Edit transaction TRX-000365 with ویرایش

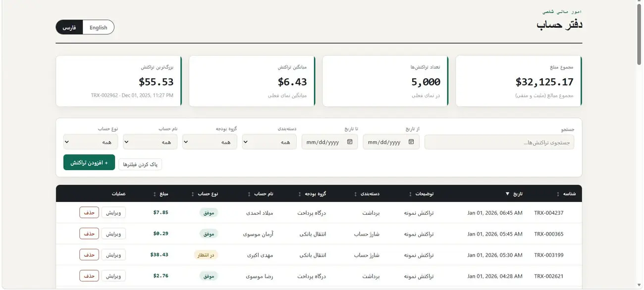(113, 234)
